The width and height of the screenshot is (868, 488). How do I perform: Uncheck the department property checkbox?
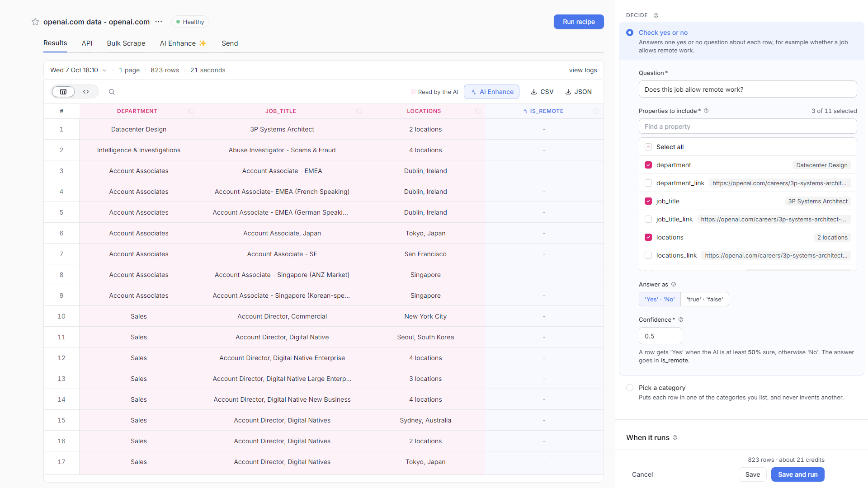648,165
